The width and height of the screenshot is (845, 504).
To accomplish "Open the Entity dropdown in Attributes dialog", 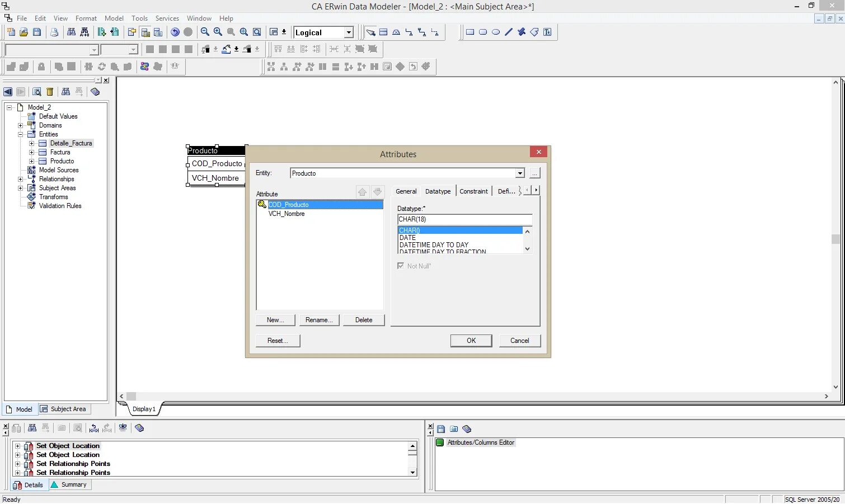I will click(520, 173).
